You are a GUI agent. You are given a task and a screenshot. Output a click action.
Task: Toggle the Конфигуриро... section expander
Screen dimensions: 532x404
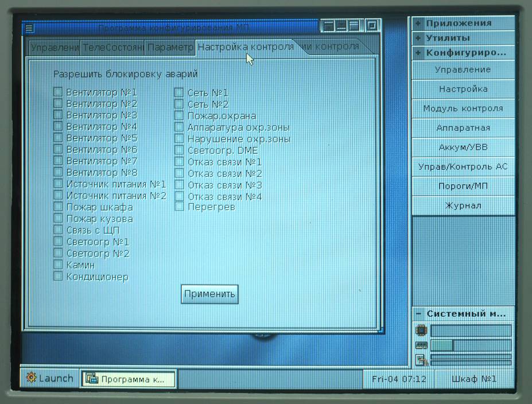click(x=418, y=53)
